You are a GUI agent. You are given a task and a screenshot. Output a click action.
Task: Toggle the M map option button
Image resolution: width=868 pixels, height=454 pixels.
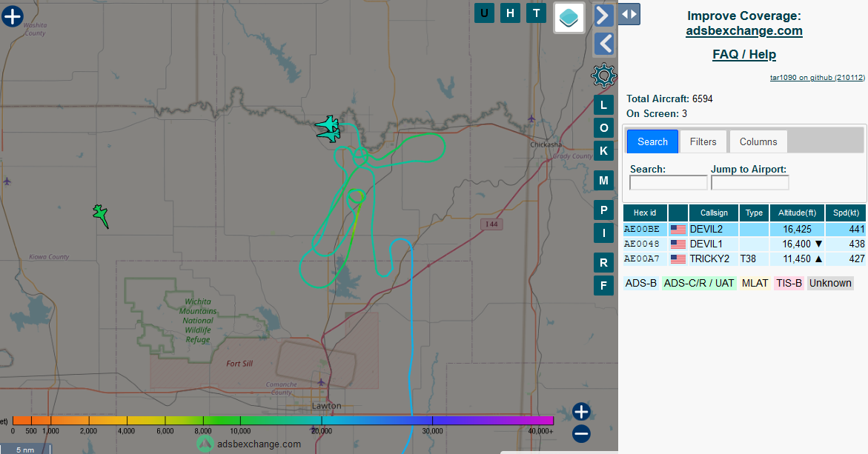point(604,180)
